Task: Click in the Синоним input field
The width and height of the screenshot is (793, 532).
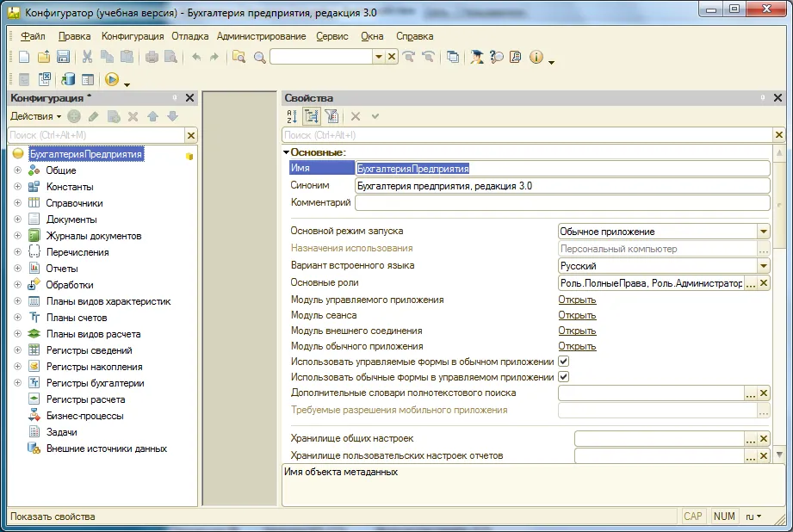Action: click(x=562, y=186)
